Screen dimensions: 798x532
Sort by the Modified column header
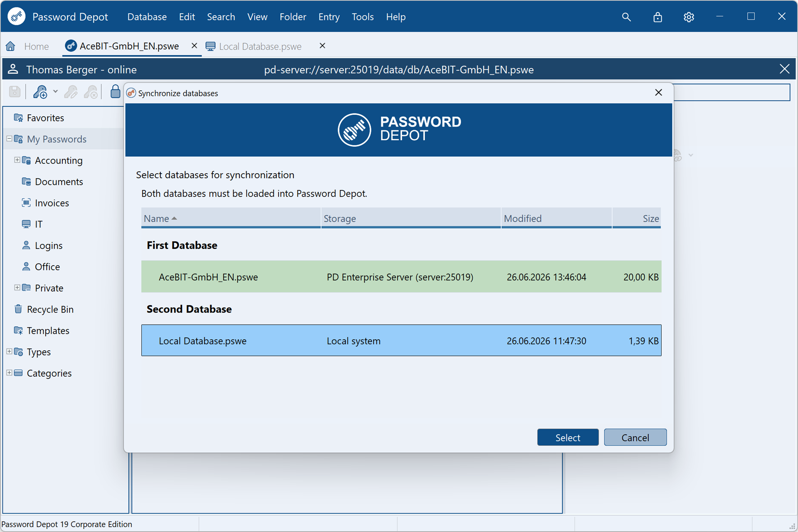click(556, 218)
